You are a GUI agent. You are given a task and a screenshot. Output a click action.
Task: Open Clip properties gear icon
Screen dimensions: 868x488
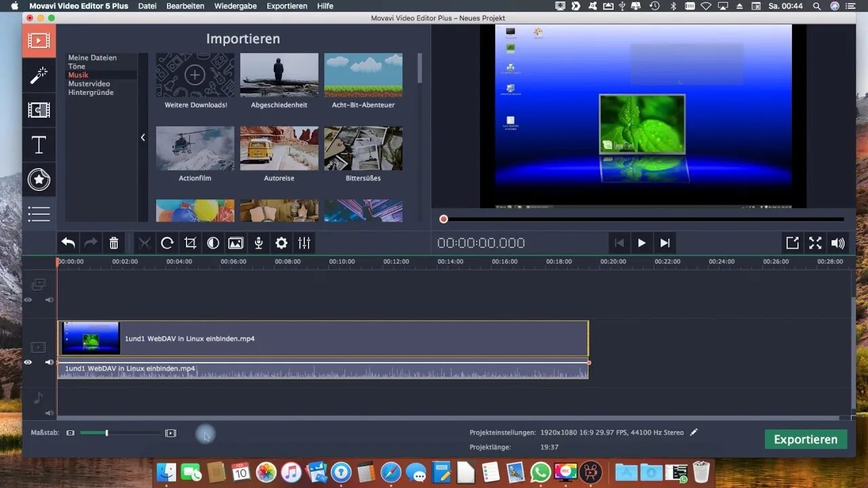pos(281,243)
